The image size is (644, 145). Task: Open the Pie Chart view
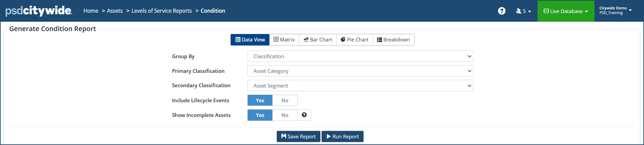pos(354,40)
